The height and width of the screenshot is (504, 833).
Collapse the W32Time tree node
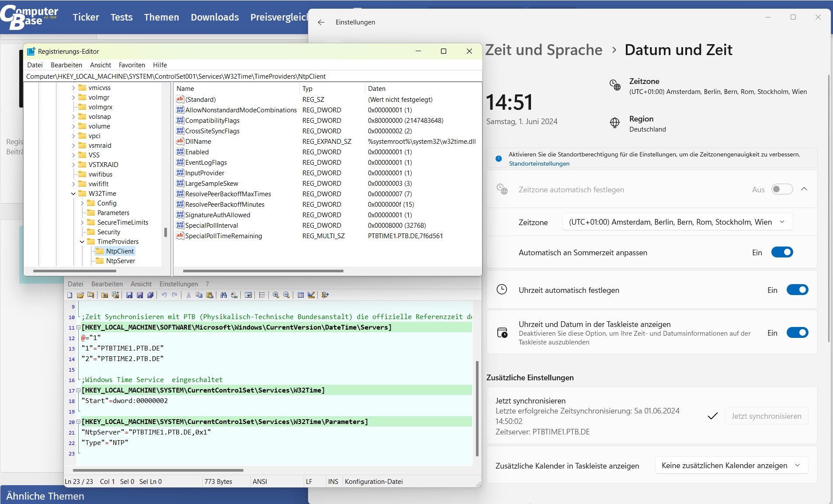pos(73,194)
